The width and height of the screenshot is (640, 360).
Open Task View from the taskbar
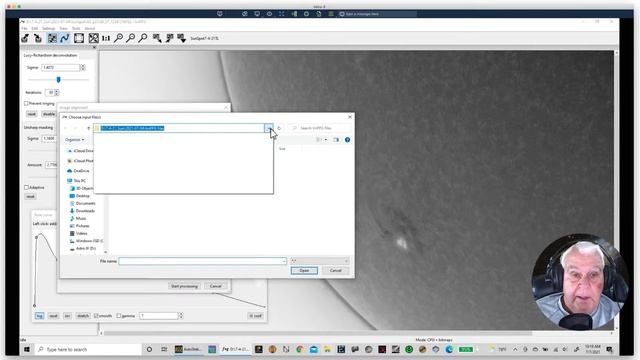pyautogui.click(x=164, y=349)
